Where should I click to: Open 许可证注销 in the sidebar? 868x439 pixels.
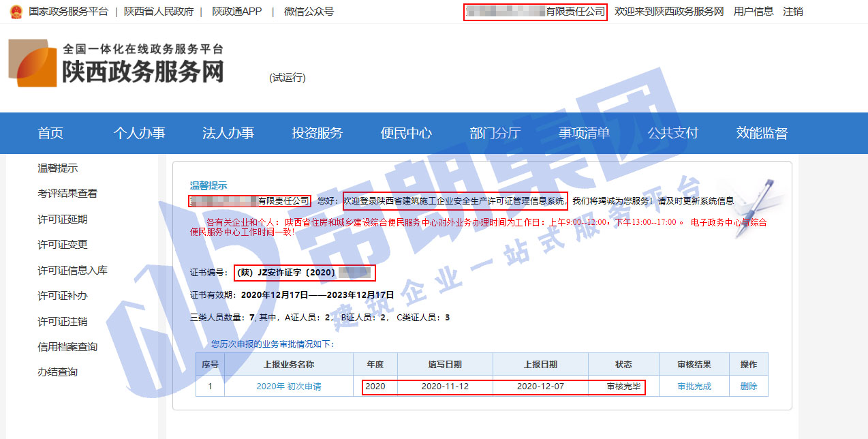coord(63,322)
